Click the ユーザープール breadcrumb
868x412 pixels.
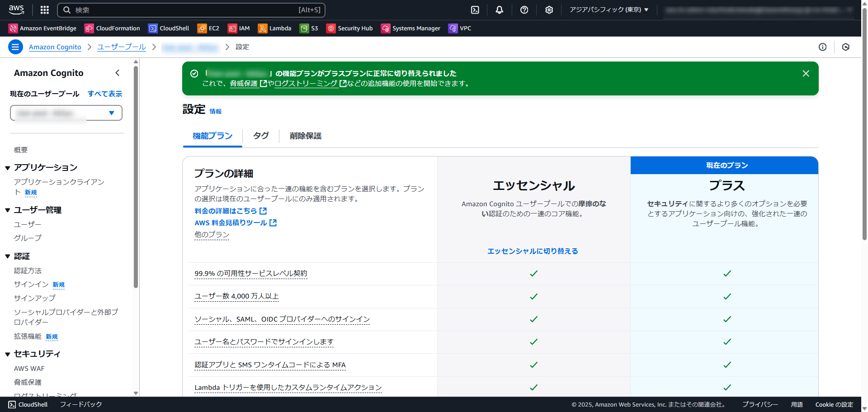coord(122,47)
